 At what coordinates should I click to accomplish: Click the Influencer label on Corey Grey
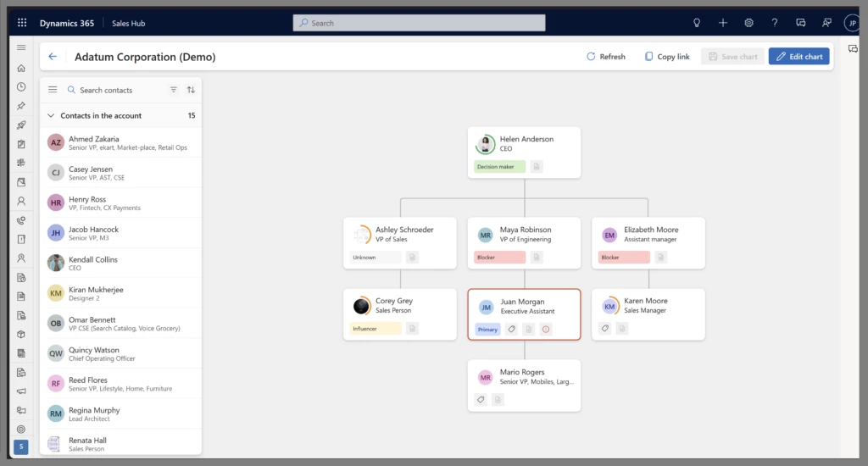pos(376,328)
